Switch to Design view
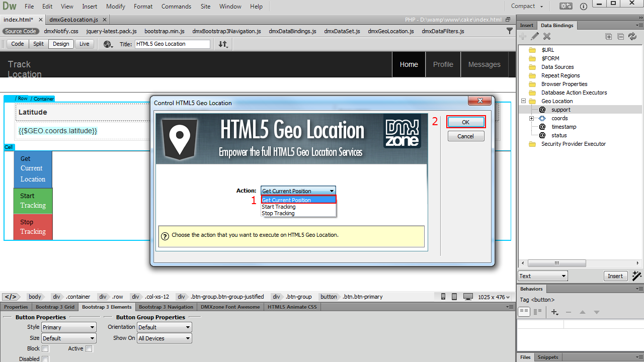Screen dimensions: 644x362 61,44
